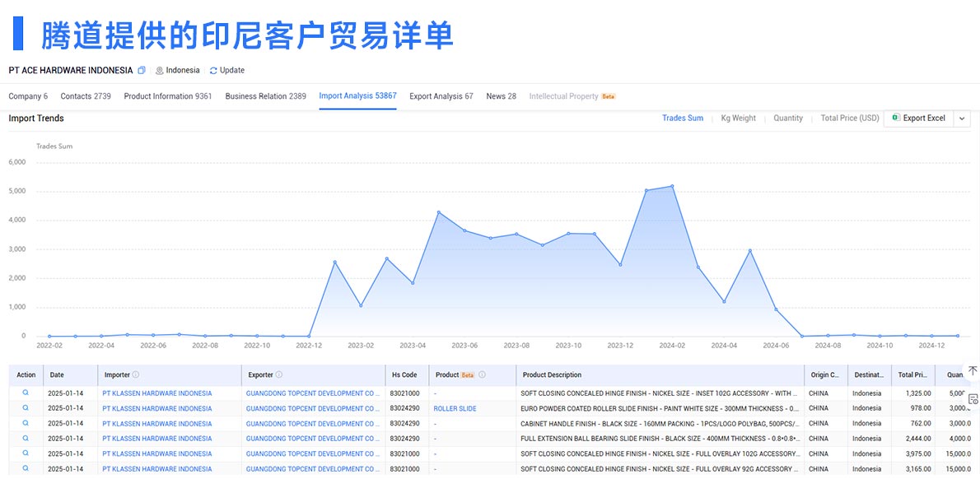Screen dimensions: 980x479
Task: Click the Origin Country column header
Action: tap(824, 374)
